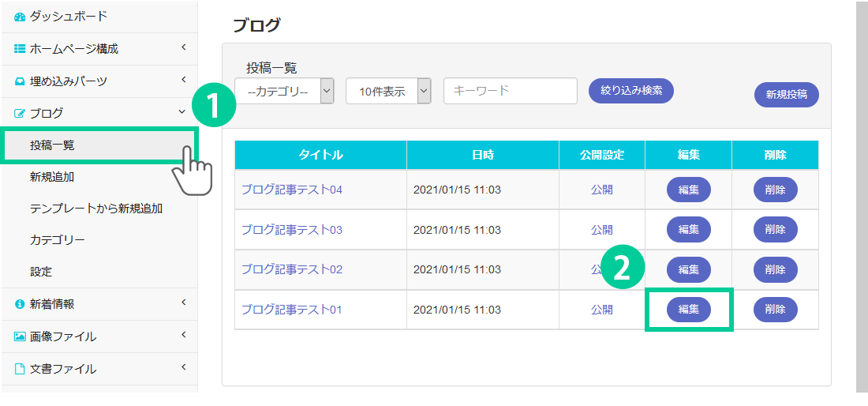The width and height of the screenshot is (868, 406).
Task: Click the ブログ edit pencil icon
Action: pos(21,114)
